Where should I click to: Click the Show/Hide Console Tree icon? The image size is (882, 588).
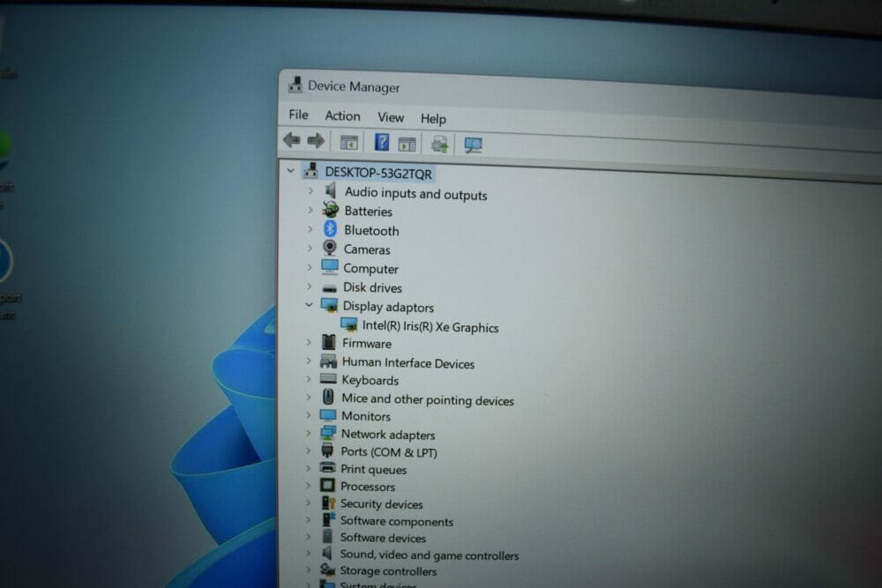coord(348,142)
